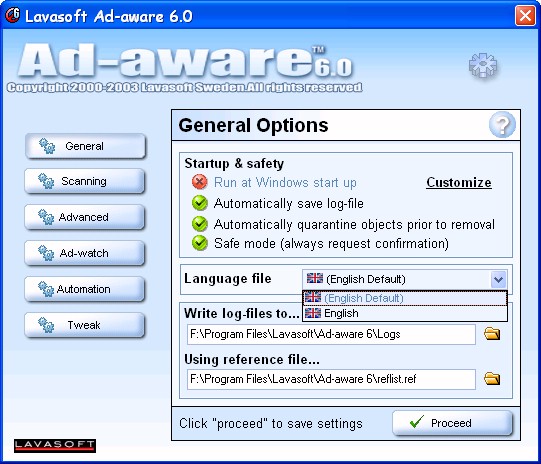Toggle Automatically save log-file option

pyautogui.click(x=199, y=203)
